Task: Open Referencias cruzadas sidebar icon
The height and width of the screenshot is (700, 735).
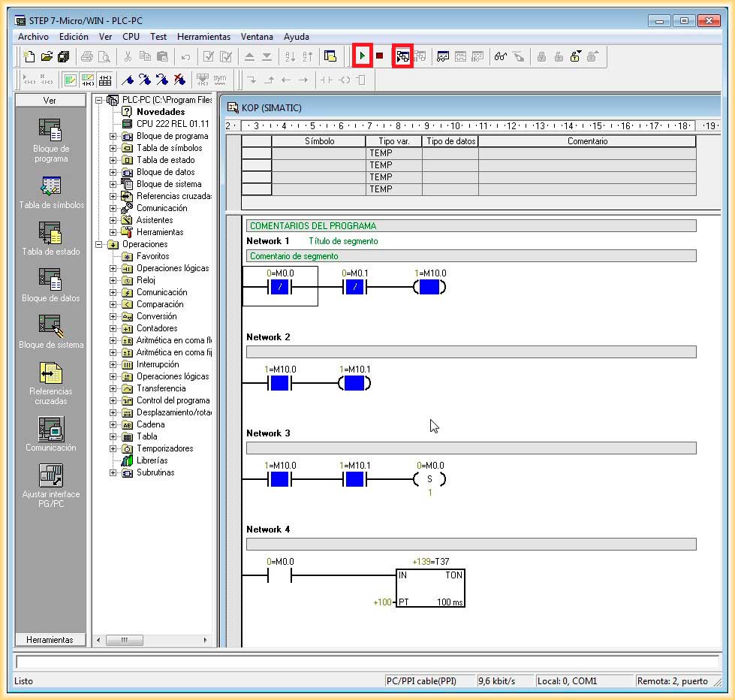Action: pos(50,373)
